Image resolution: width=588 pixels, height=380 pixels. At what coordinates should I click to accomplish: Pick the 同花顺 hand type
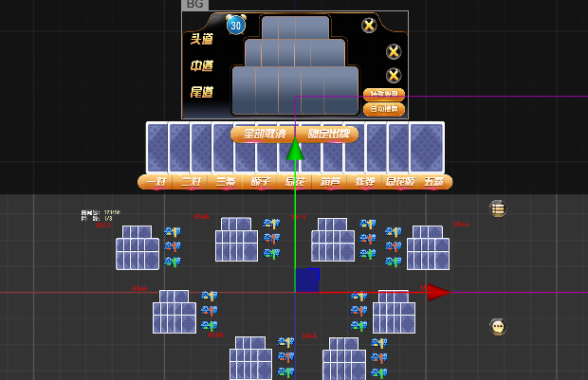(400, 182)
